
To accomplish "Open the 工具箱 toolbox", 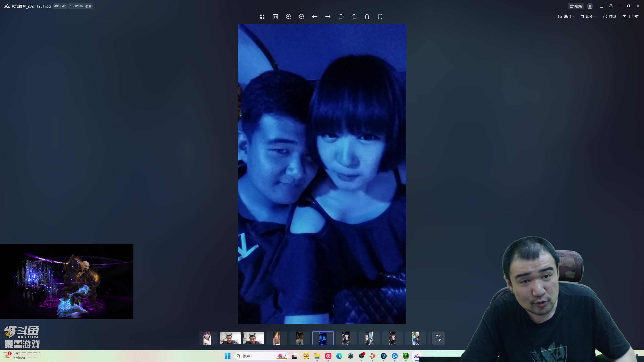I will coord(630,17).
